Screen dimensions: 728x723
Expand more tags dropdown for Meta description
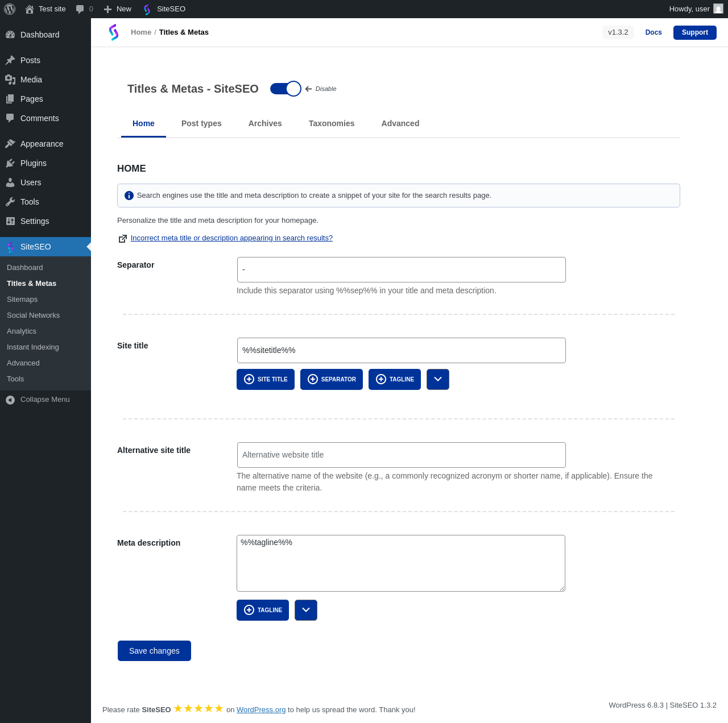click(306, 610)
